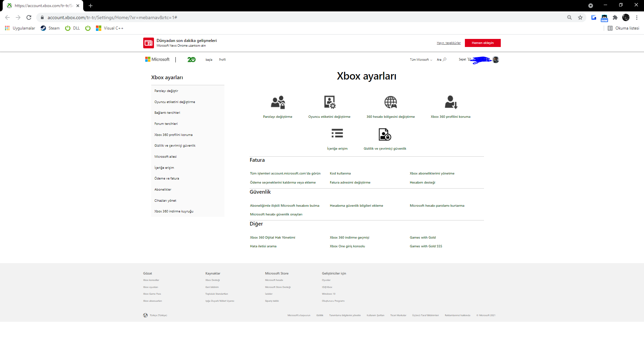The width and height of the screenshot is (644, 349).
Task: Click the Xbox 360 profilini koruma download icon
Action: tap(451, 102)
